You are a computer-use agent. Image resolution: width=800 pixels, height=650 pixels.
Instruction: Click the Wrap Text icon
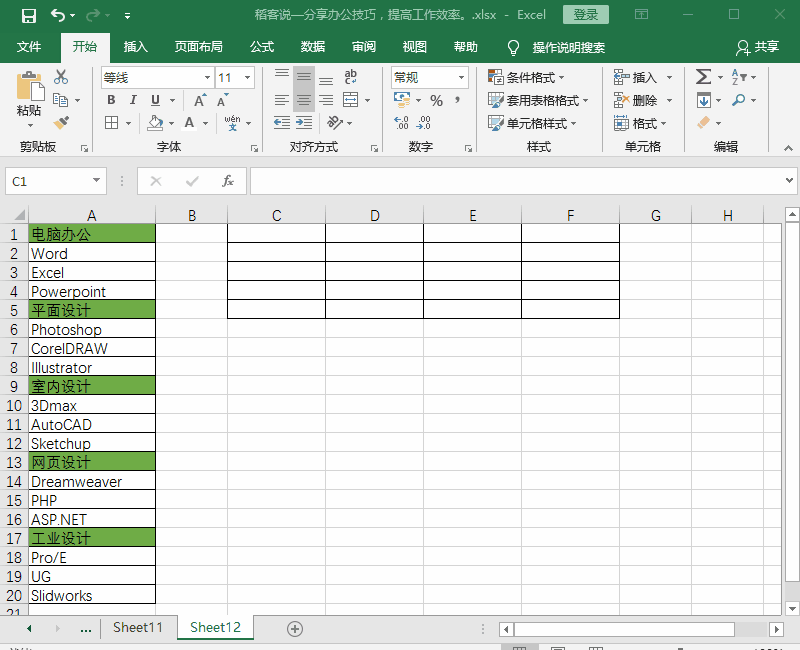click(x=351, y=77)
